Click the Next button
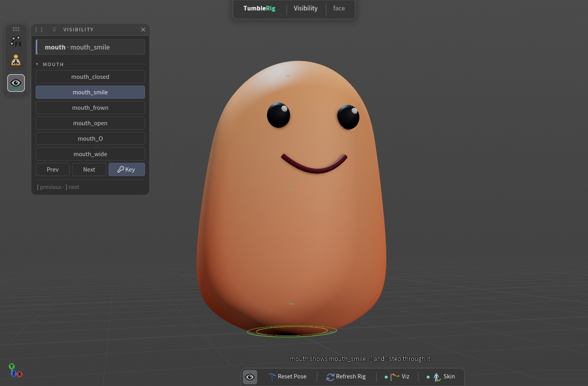This screenshot has width=588, height=386. 89,170
